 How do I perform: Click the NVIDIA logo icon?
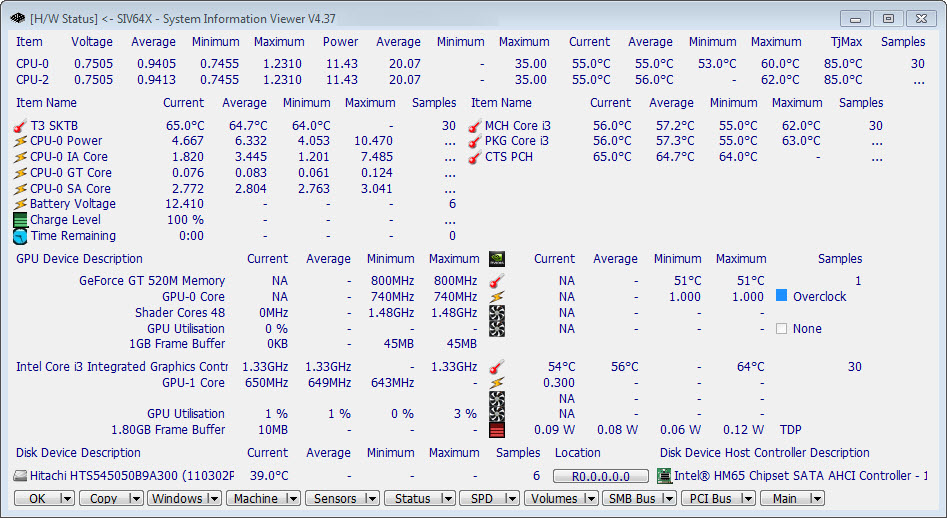496,259
